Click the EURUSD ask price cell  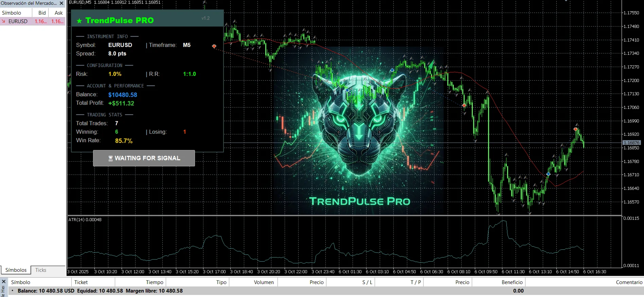point(57,21)
